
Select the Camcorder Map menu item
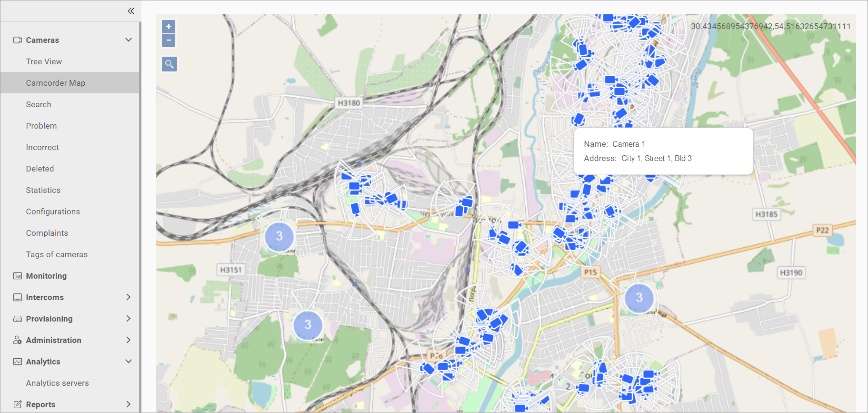56,83
